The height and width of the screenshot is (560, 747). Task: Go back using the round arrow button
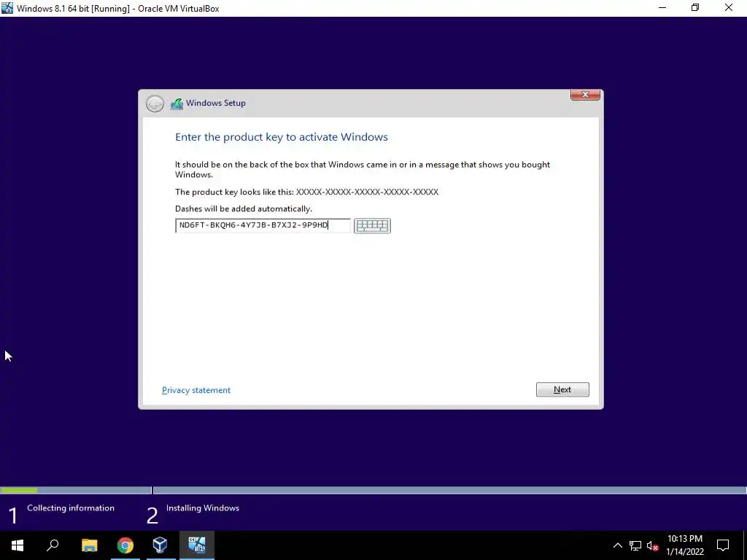[x=155, y=104]
